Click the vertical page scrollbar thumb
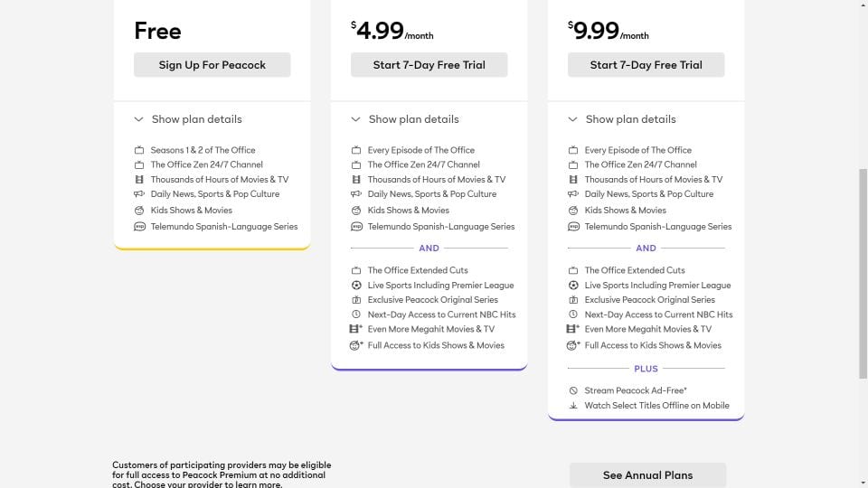The image size is (868, 488). (863, 274)
